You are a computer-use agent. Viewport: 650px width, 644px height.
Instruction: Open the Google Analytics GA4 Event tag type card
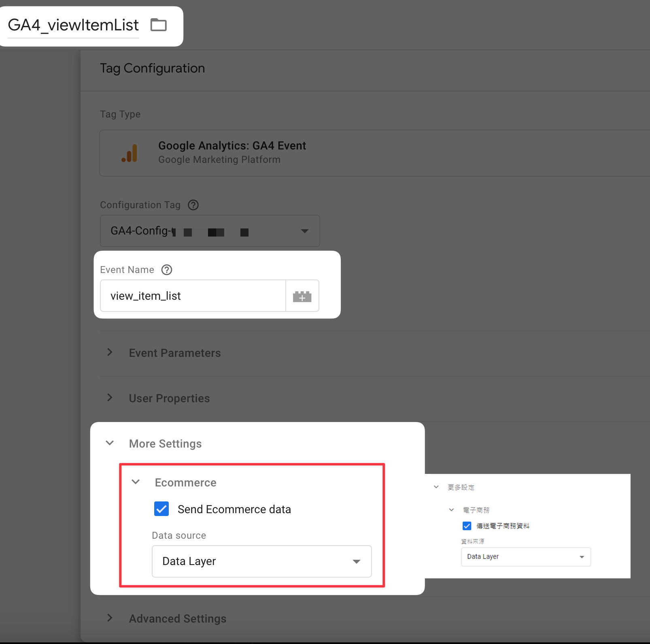pos(374,153)
